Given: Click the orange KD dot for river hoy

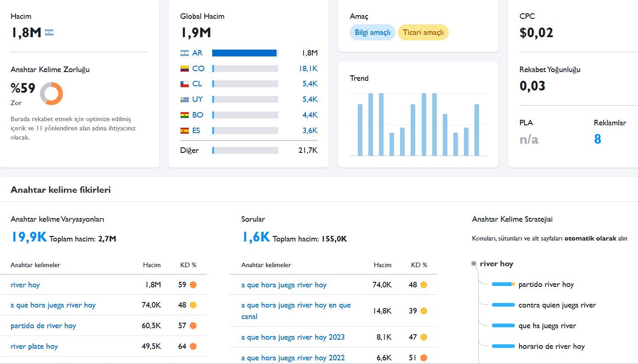Looking at the screenshot, I should coord(193,285).
